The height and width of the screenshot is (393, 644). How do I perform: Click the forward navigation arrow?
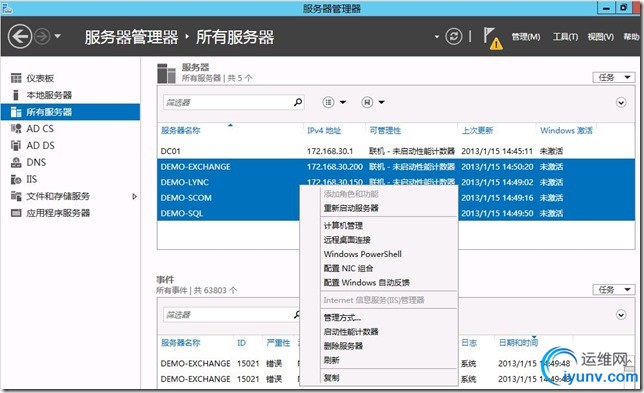coord(42,37)
